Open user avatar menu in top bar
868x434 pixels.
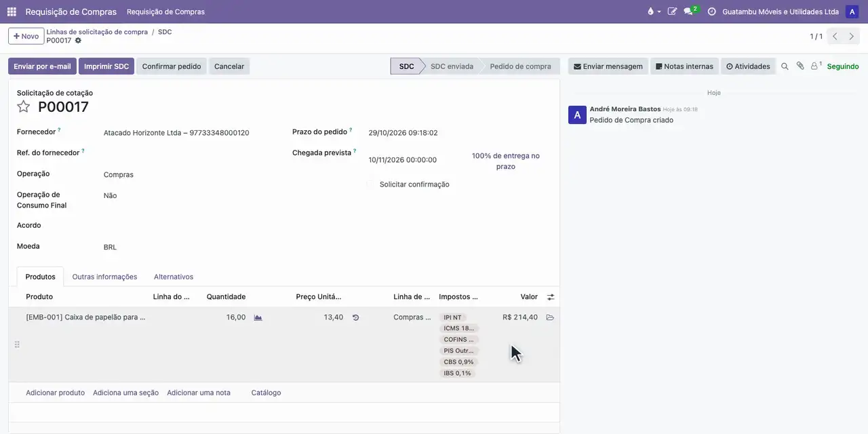852,12
